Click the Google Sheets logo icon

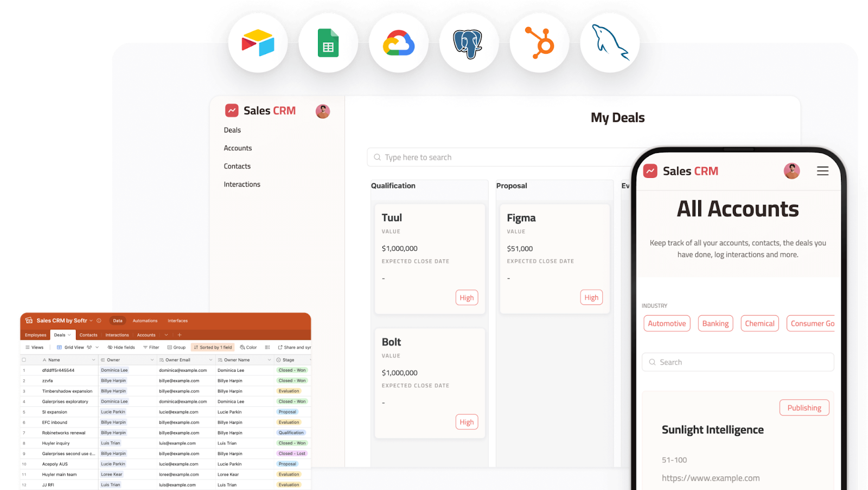pyautogui.click(x=328, y=43)
